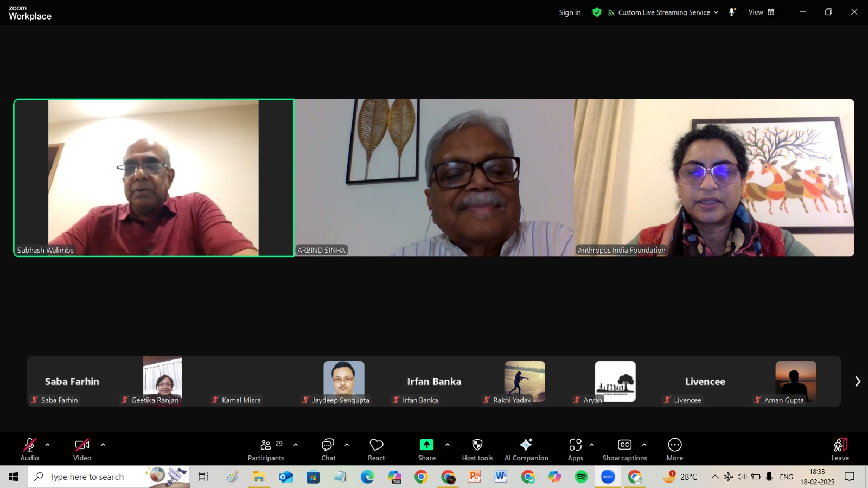Open the More options menu

coord(675,450)
